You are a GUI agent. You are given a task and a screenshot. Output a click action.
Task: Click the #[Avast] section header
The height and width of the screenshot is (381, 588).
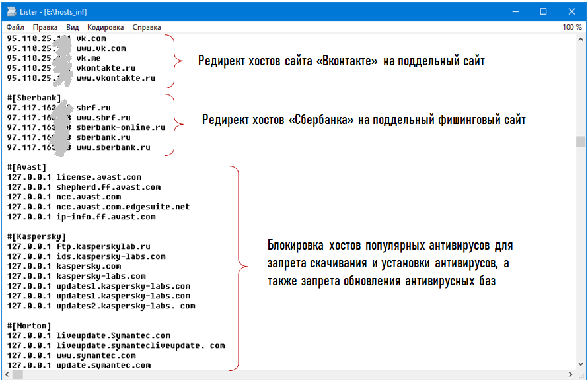tap(26, 167)
